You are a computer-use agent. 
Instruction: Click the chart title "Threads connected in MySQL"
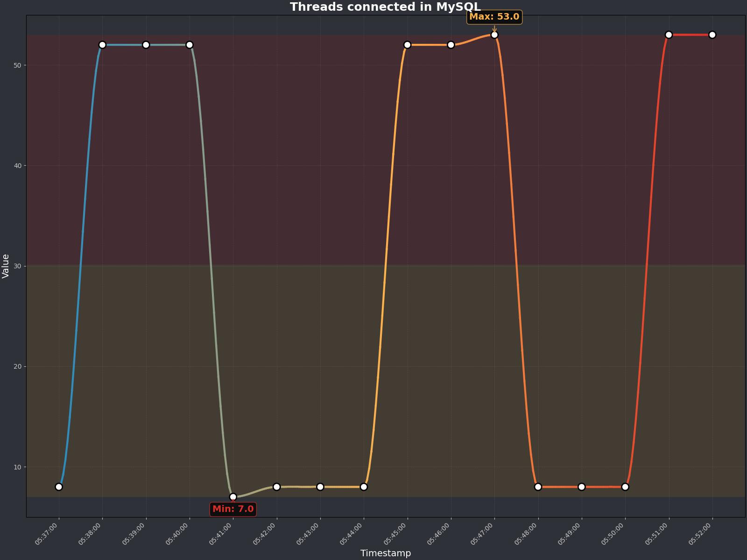pyautogui.click(x=385, y=7)
